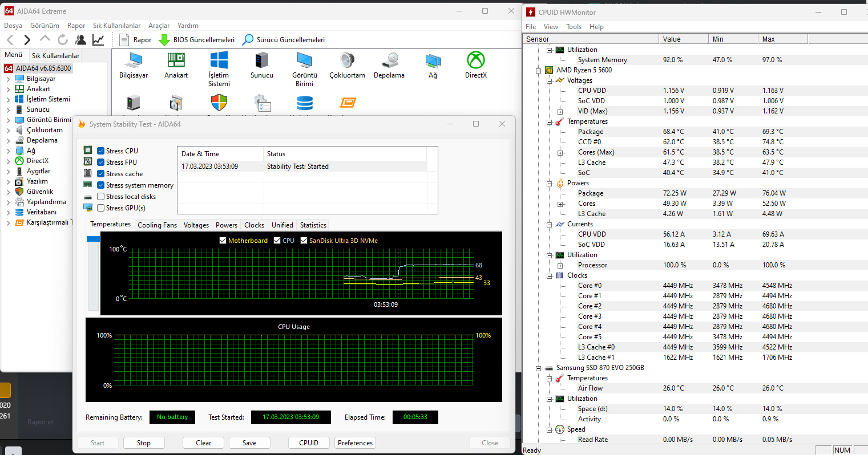
Task: Enable Stress local disks
Action: 100,197
